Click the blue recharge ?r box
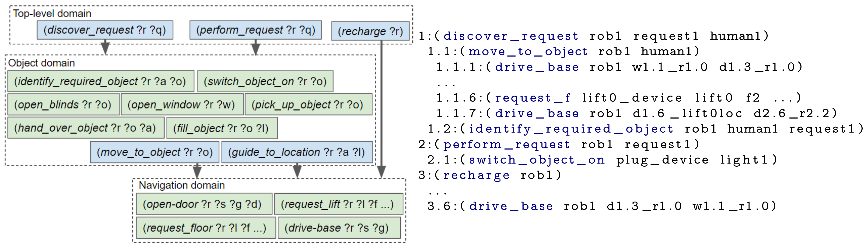The height and width of the screenshot is (247, 868). [x=370, y=31]
